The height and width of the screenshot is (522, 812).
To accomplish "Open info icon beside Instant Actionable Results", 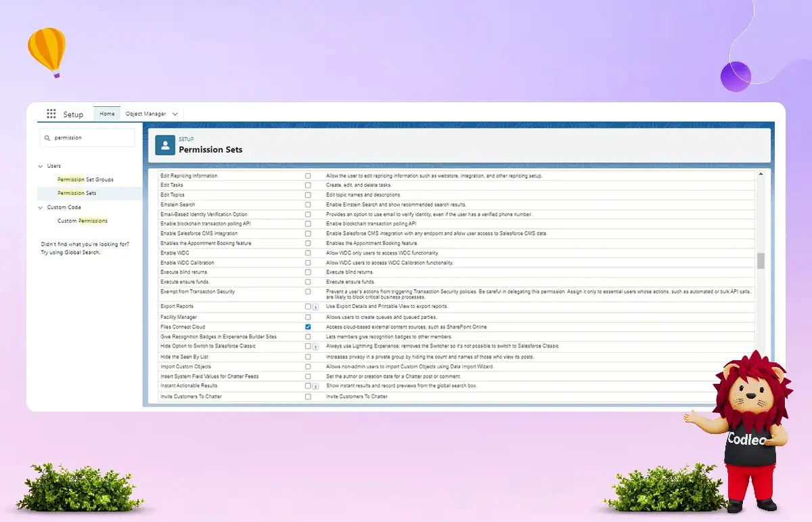I will click(315, 386).
